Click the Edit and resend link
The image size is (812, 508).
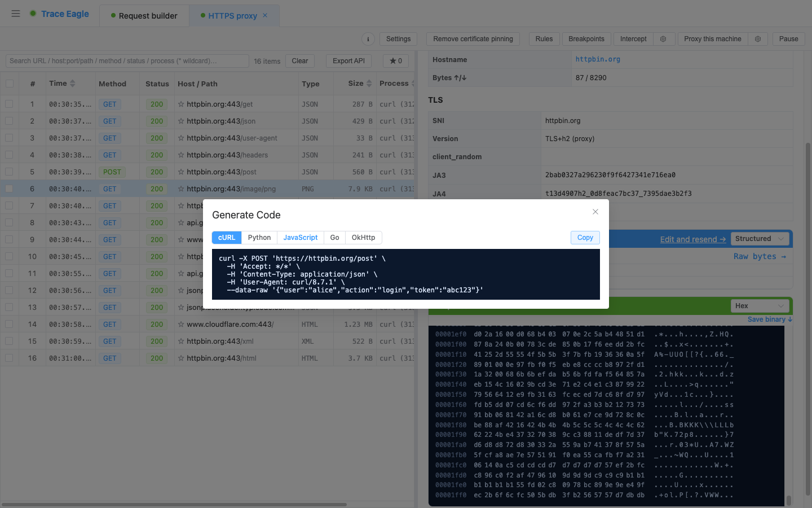693,239
